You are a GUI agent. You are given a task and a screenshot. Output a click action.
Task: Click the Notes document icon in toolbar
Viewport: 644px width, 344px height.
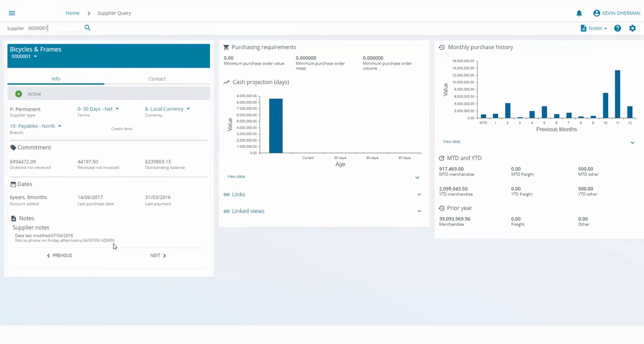click(584, 28)
